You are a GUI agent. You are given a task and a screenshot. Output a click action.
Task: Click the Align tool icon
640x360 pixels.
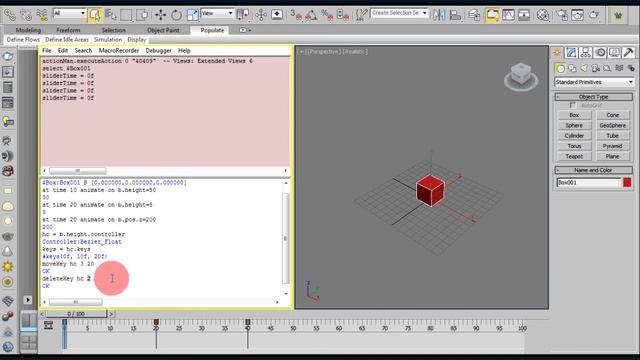coord(455,15)
